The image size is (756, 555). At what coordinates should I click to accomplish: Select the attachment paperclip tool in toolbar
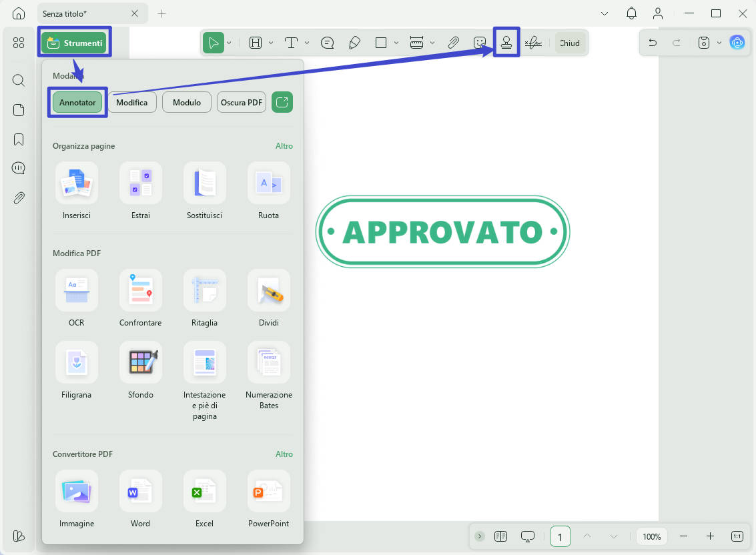(x=453, y=43)
